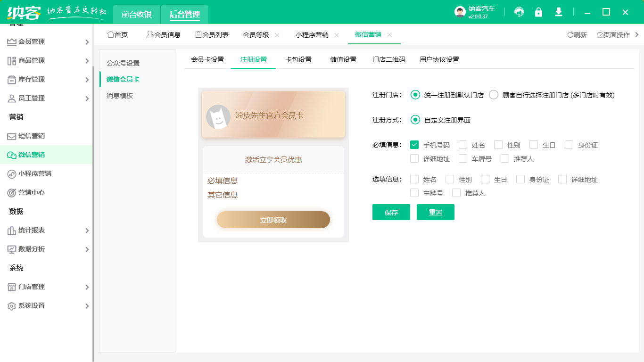The width and height of the screenshot is (644, 362).
Task: Click the lock icon at the top
Action: pos(538,12)
